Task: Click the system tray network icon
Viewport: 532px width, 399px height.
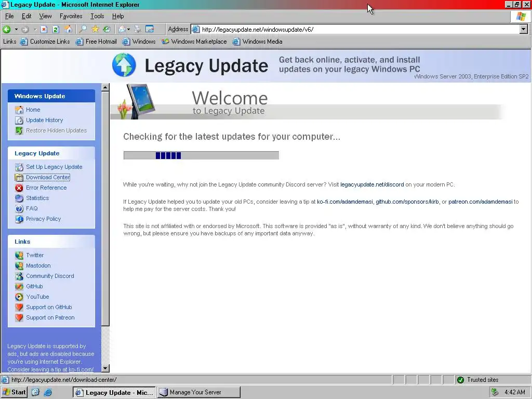Action: 495,392
